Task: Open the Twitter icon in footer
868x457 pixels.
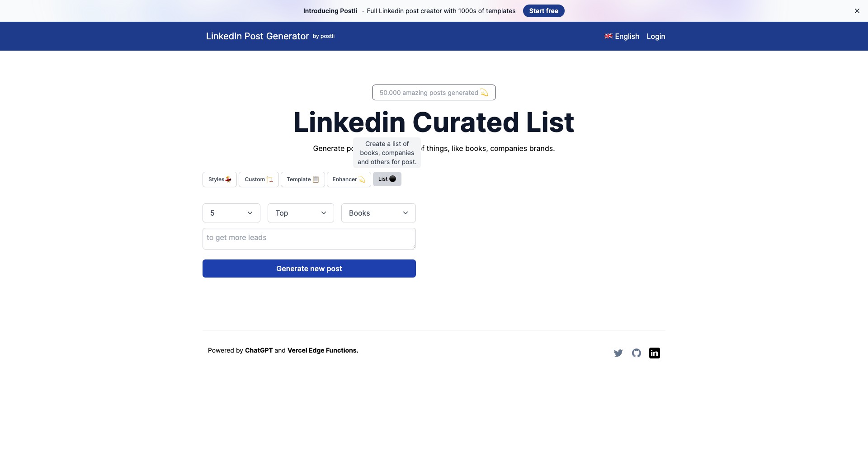Action: coord(618,353)
